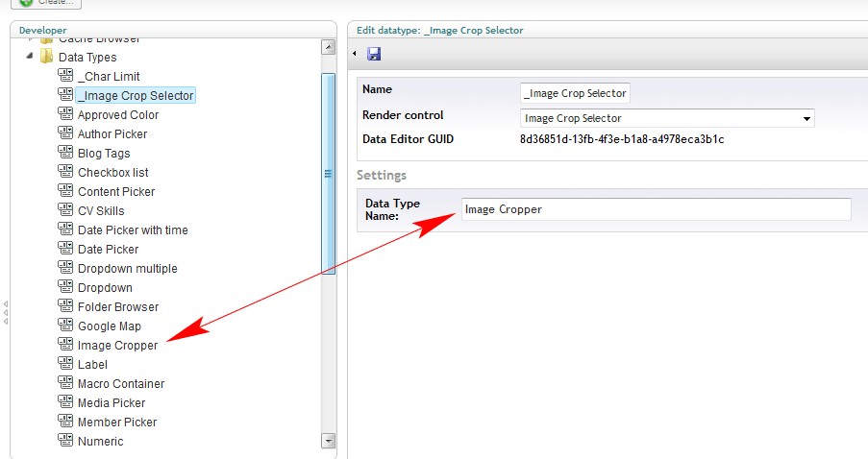Click the icon beside _Char Limit
868x459 pixels.
point(65,75)
